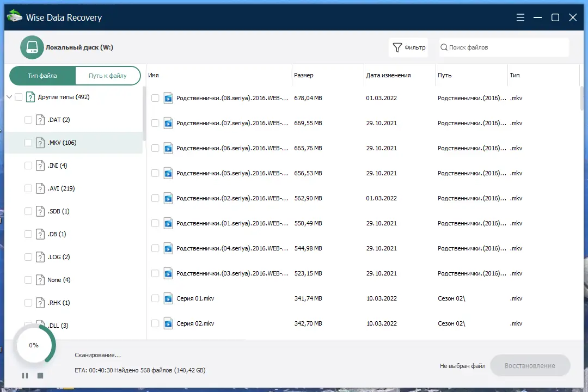Screen dimensions: 588x392
Task: Tick checkbox for Родственнички 04.seriya file
Action: 155,249
